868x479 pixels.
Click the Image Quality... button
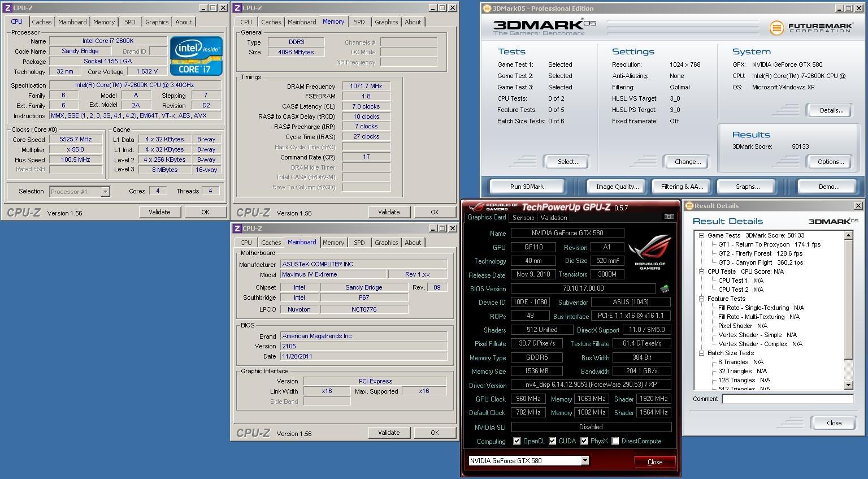pos(617,187)
